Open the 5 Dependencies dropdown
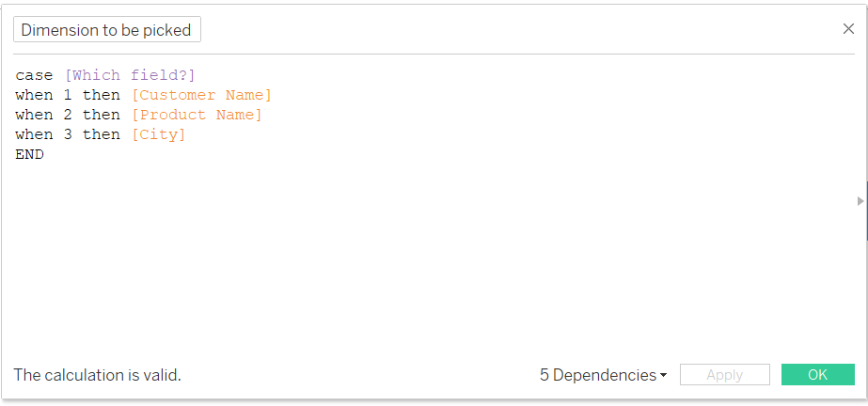868x406 pixels. pos(604,375)
